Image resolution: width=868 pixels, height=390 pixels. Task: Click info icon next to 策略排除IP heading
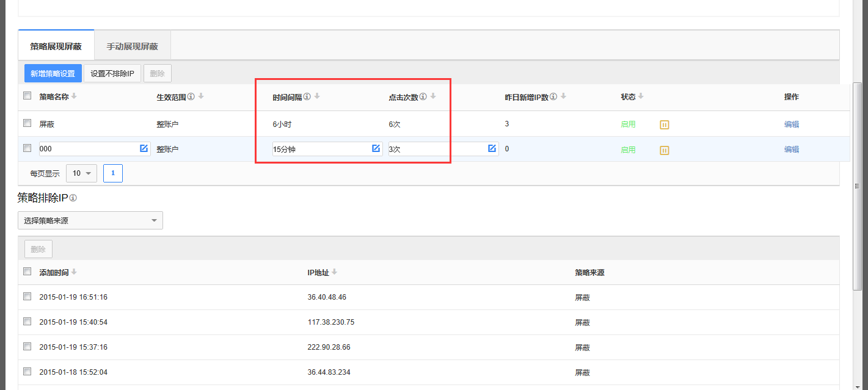(x=73, y=198)
